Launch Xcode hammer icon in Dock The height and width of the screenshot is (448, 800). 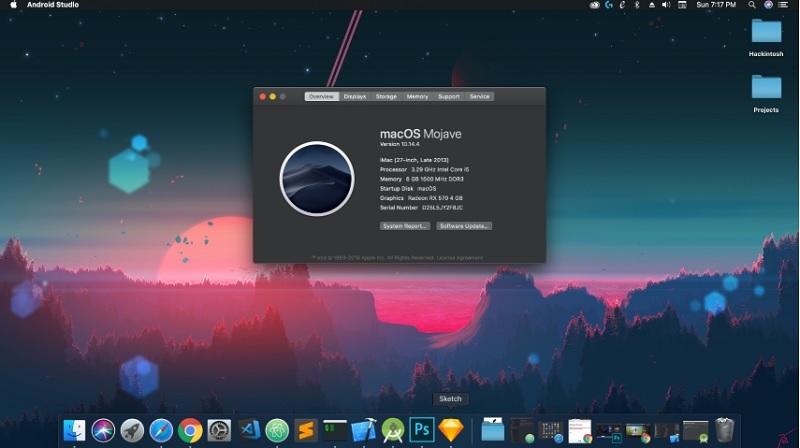click(364, 430)
